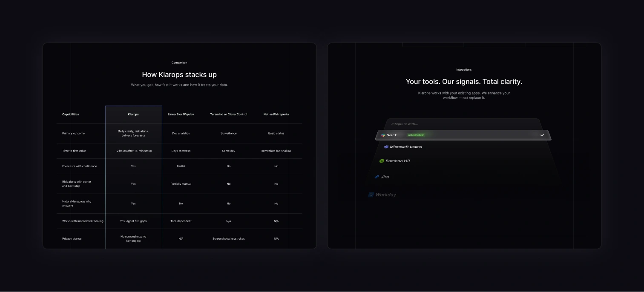Viewport: 644px width, 292px height.
Task: Click the 'How Klarops stacks up' heading
Action: click(x=179, y=74)
